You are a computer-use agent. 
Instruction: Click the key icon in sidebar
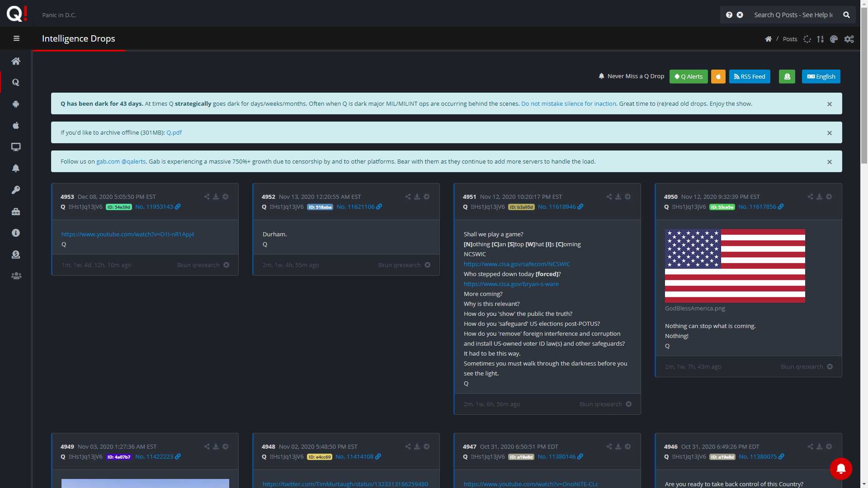point(16,190)
